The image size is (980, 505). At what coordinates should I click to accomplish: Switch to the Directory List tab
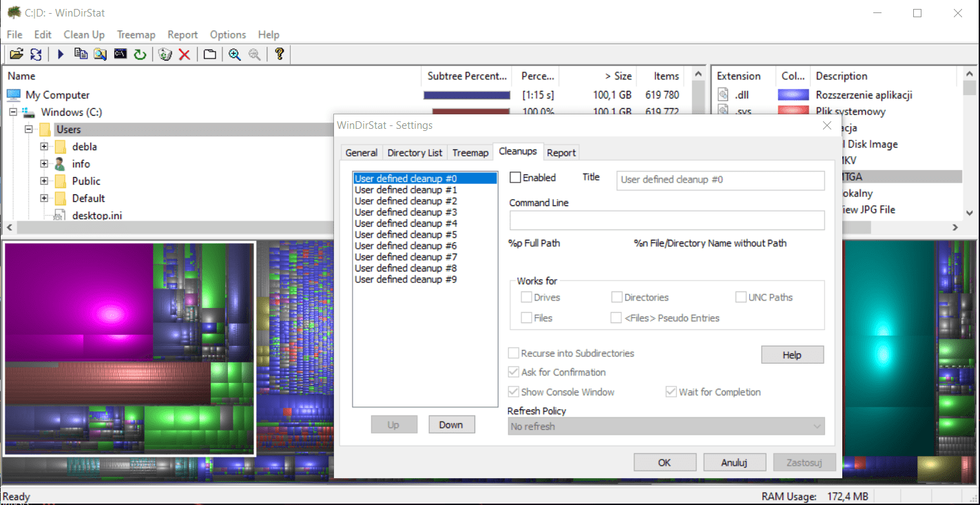pyautogui.click(x=415, y=153)
